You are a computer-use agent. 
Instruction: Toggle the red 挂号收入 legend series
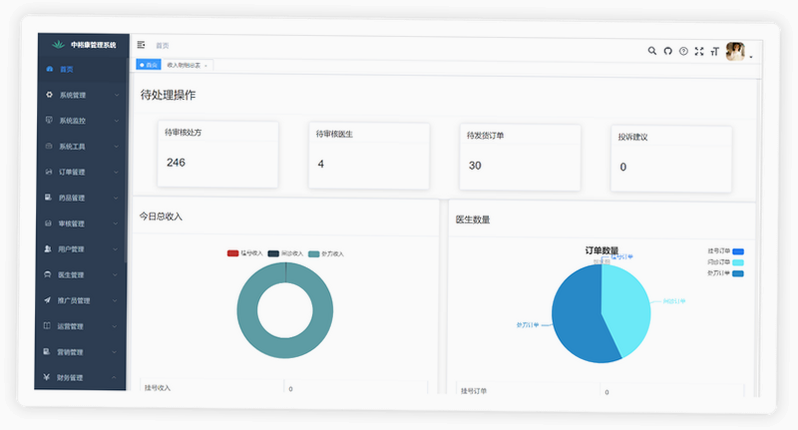[x=245, y=253]
